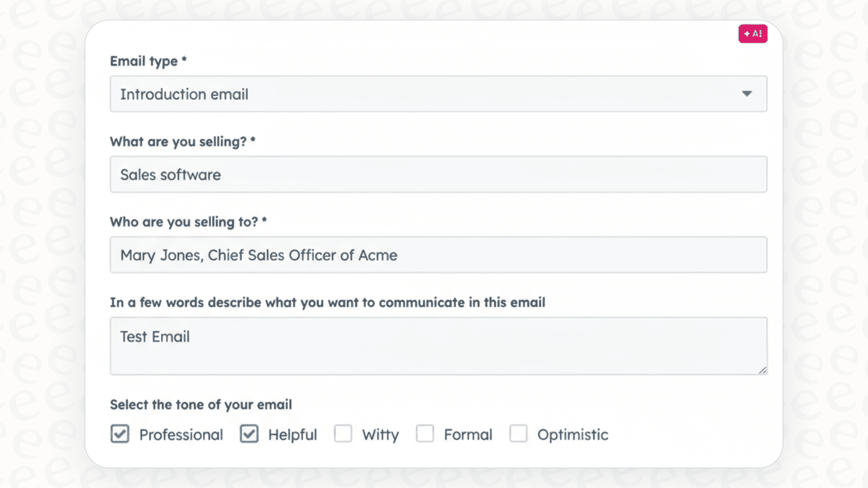This screenshot has height=488, width=868.
Task: Check the Formal tone option
Action: coord(425,434)
